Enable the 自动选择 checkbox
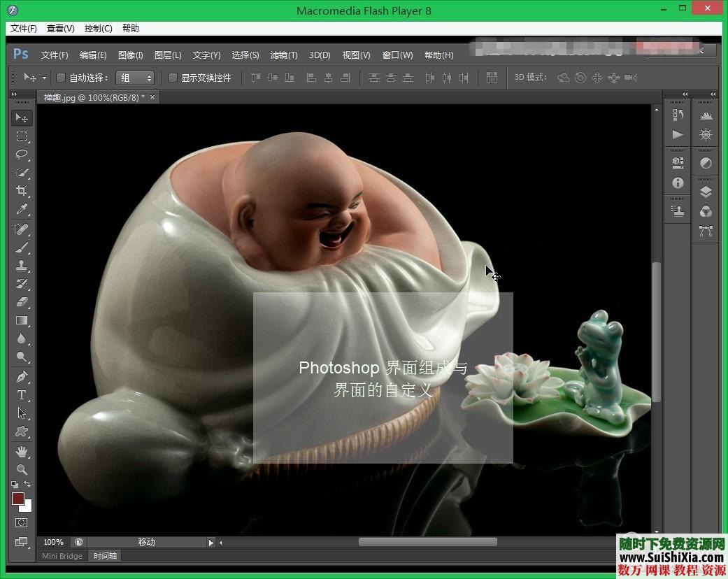 coord(61,77)
